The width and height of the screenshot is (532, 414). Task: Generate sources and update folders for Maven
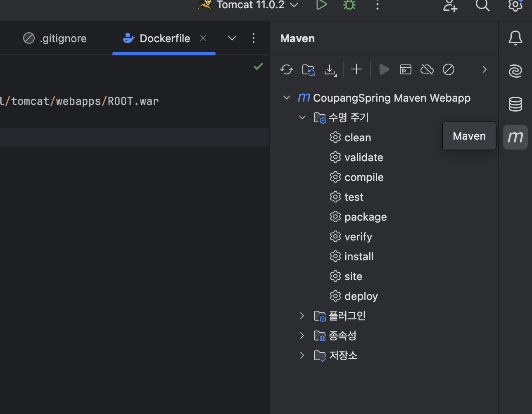coord(308,69)
